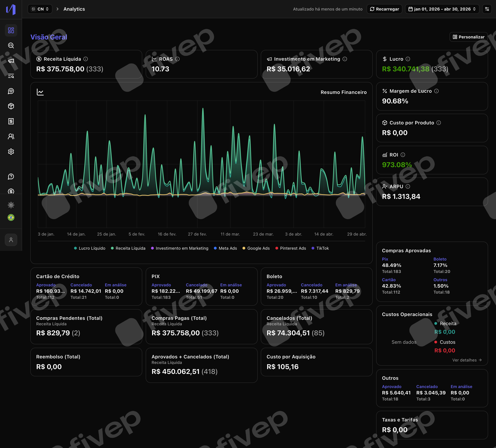Open the heart chat bubble sidebar icon
The height and width of the screenshot is (448, 496).
tap(11, 91)
